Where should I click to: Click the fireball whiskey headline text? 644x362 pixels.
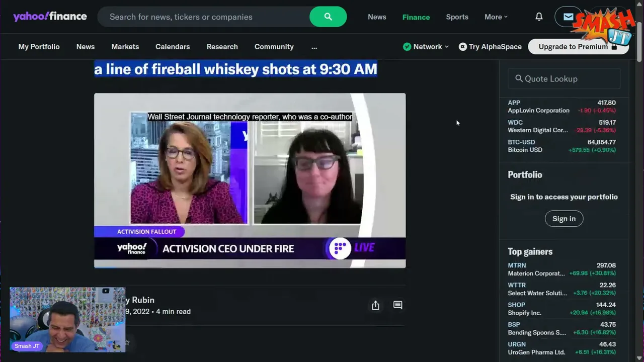pyautogui.click(x=235, y=69)
